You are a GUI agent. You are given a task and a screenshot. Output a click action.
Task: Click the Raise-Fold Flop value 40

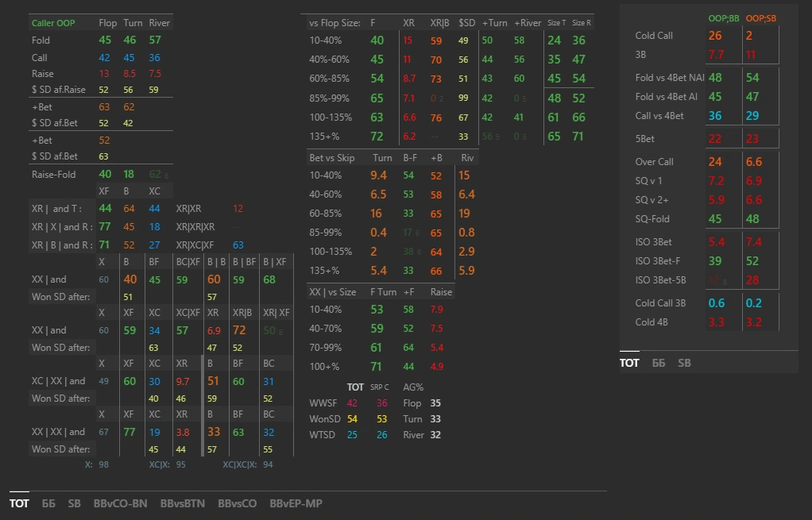[105, 174]
